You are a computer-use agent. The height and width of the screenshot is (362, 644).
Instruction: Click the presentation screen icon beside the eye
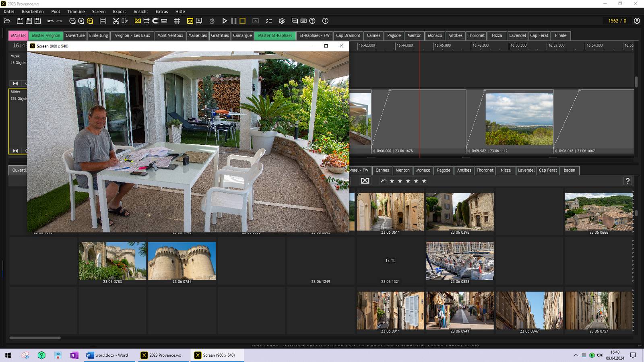[x=199, y=21]
